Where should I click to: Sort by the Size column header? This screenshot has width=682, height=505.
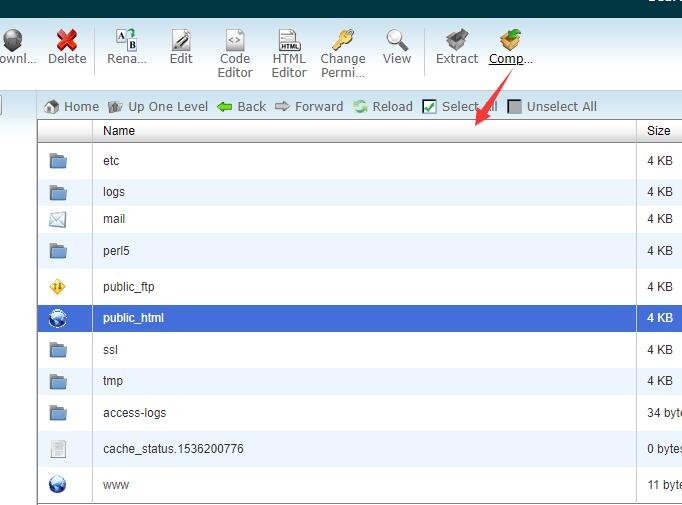[x=658, y=131]
